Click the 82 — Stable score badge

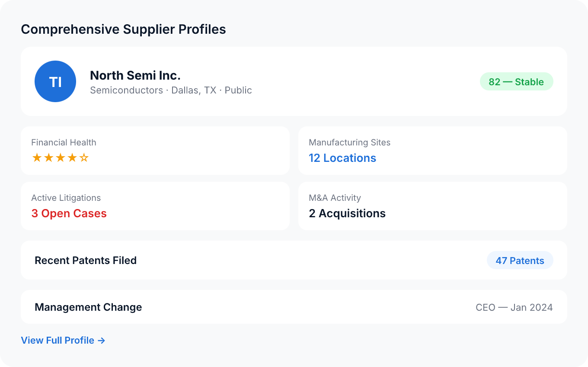[516, 82]
